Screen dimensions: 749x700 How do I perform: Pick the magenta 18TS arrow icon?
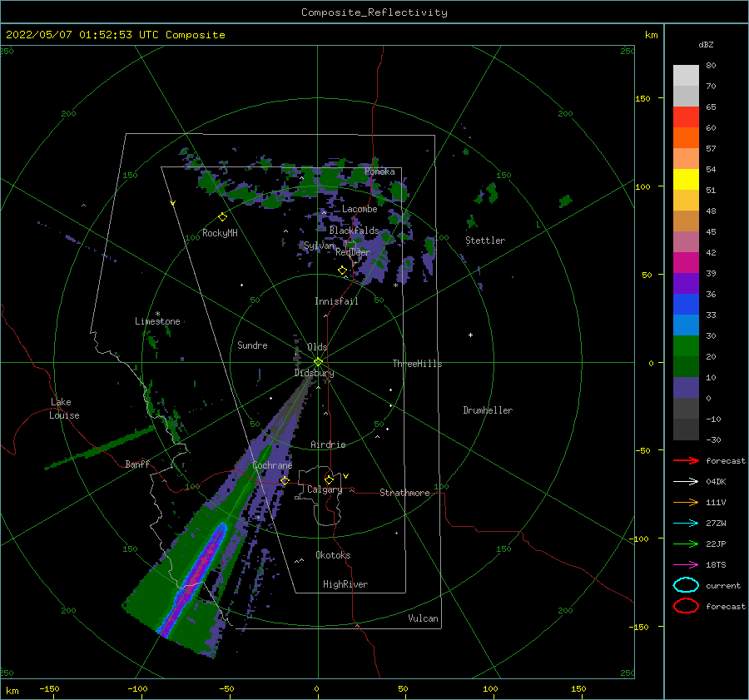tap(686, 565)
